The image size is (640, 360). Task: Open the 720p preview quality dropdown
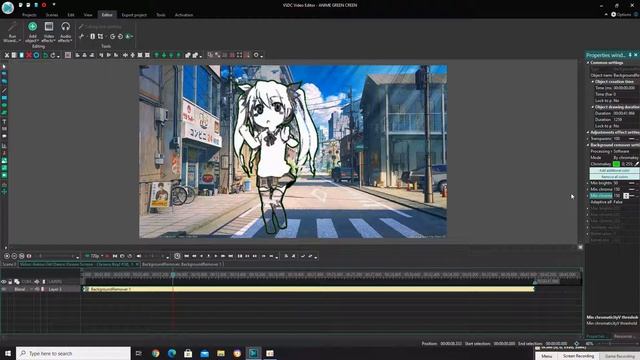pos(94,256)
